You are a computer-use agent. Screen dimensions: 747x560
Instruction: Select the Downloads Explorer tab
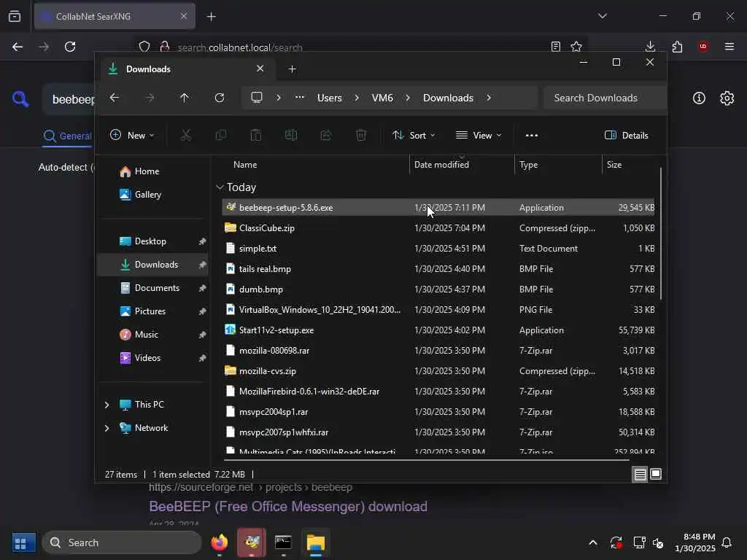[187, 69]
